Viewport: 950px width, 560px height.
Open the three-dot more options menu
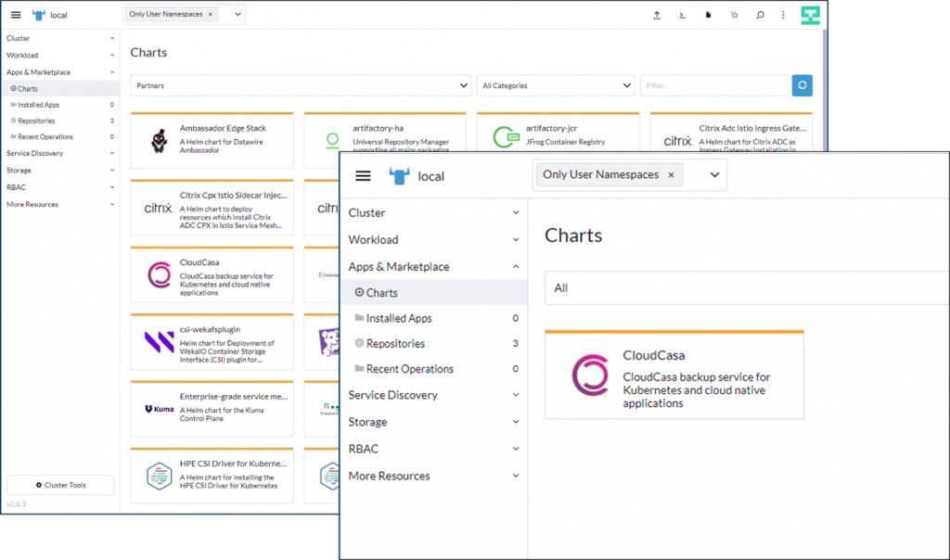coord(783,15)
